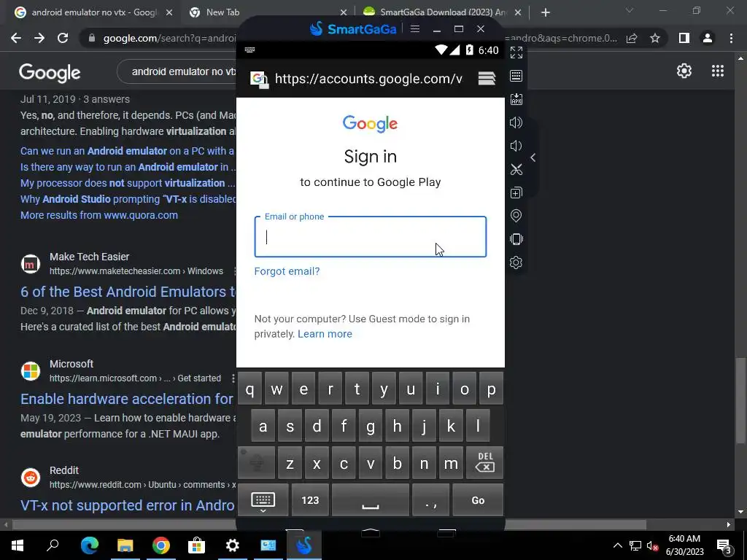
Task: Open the Chrome profile icon
Action: coord(708,38)
